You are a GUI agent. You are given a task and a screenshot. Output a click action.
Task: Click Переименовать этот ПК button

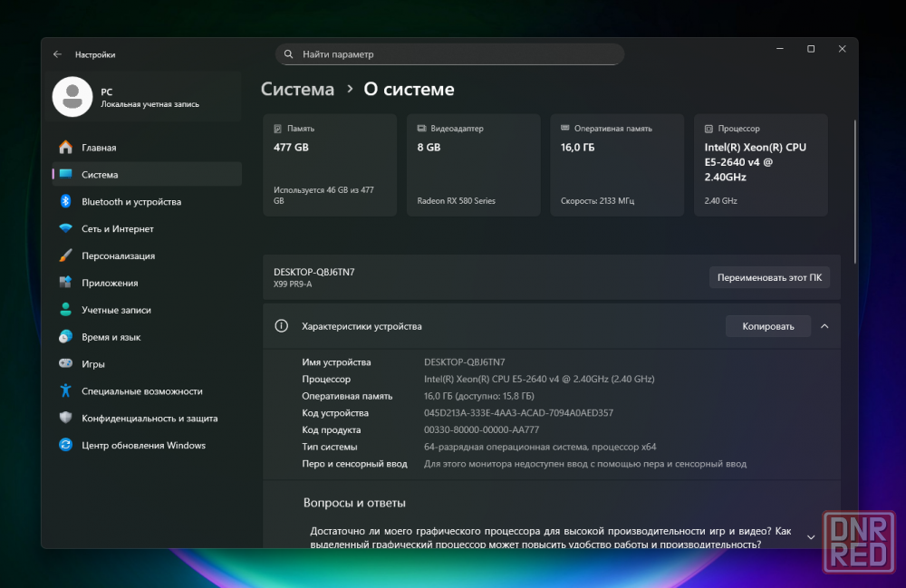(x=769, y=278)
